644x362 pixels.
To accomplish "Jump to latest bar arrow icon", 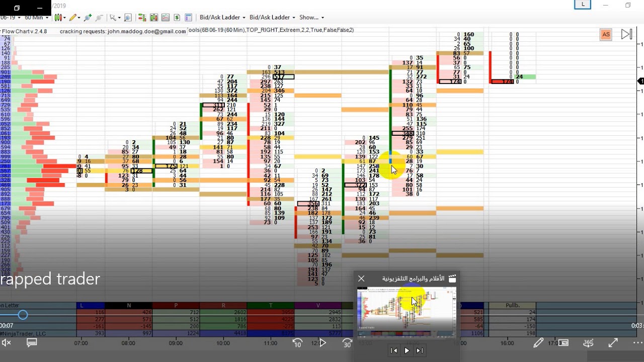I will point(626,34).
